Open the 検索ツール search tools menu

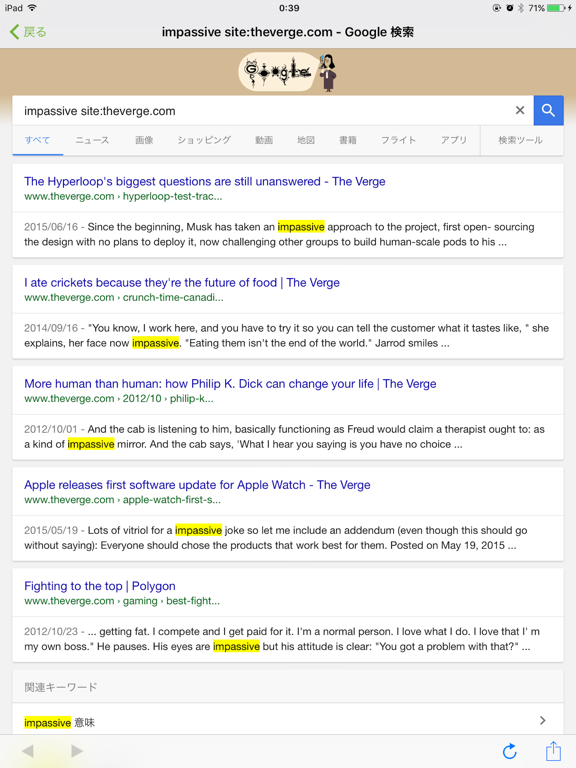point(521,140)
